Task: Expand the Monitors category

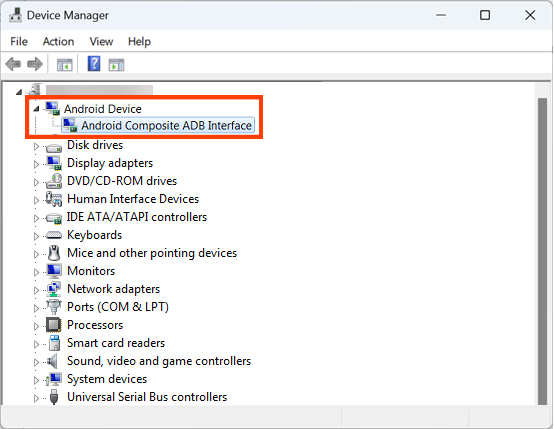Action: (x=36, y=272)
